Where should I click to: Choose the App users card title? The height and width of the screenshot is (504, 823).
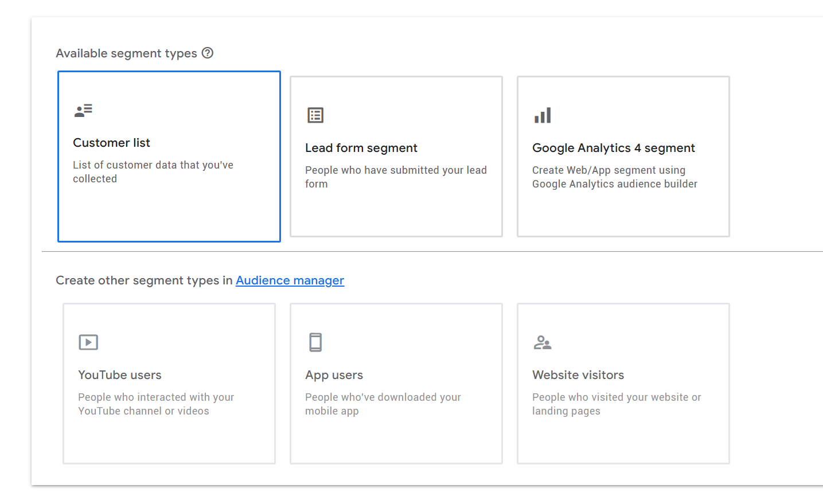click(334, 375)
